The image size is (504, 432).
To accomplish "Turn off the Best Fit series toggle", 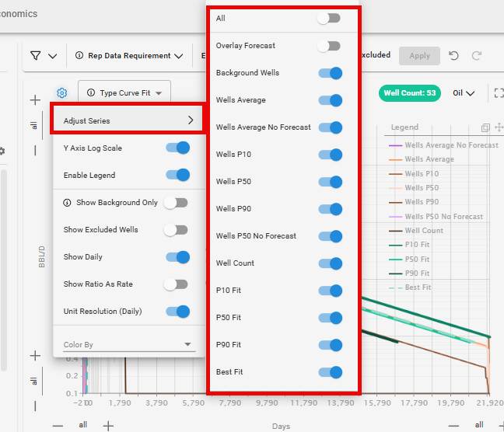I will (x=330, y=372).
